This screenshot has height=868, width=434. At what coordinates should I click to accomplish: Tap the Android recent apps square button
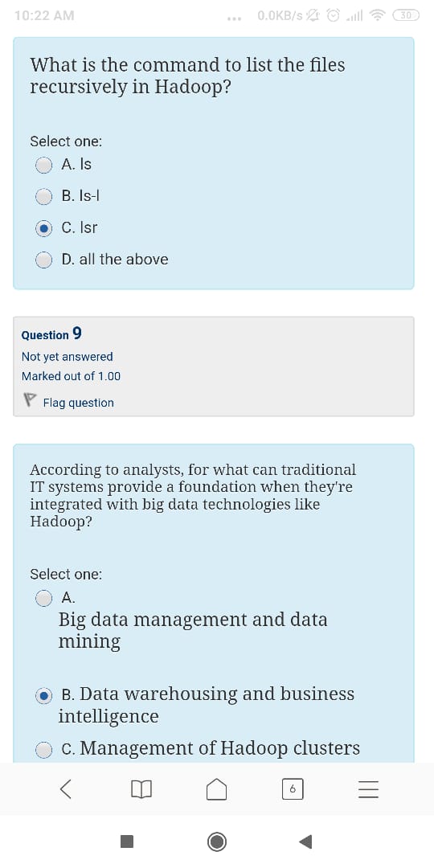point(127,841)
